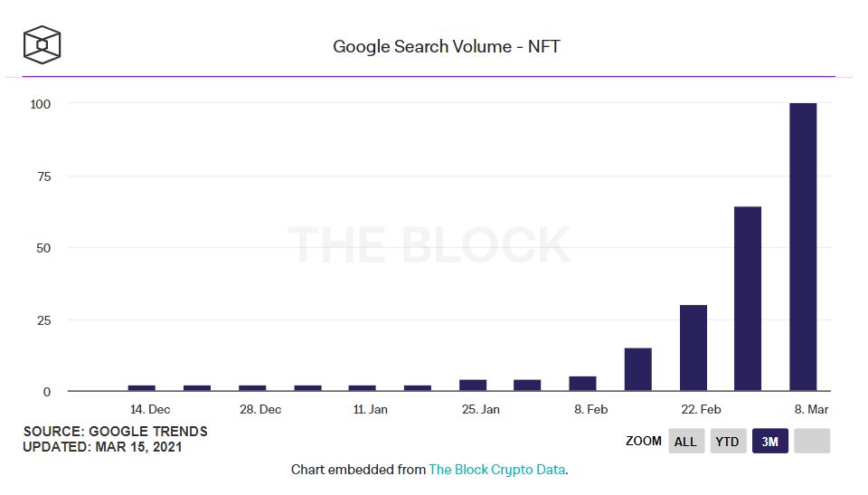
Task: Click the 50 y-axis label
Action: tap(42, 248)
